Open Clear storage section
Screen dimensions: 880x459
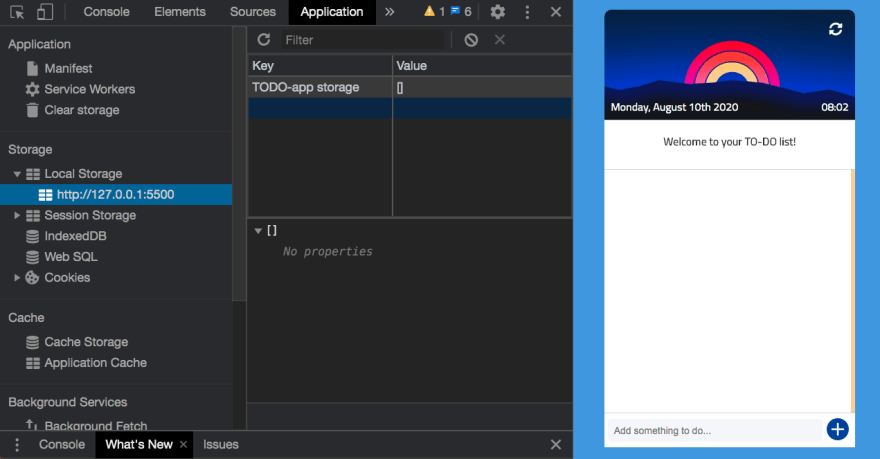pos(81,110)
